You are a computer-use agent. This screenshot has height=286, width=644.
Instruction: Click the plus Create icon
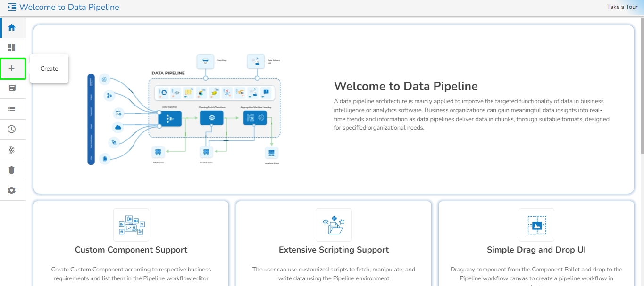pos(12,68)
